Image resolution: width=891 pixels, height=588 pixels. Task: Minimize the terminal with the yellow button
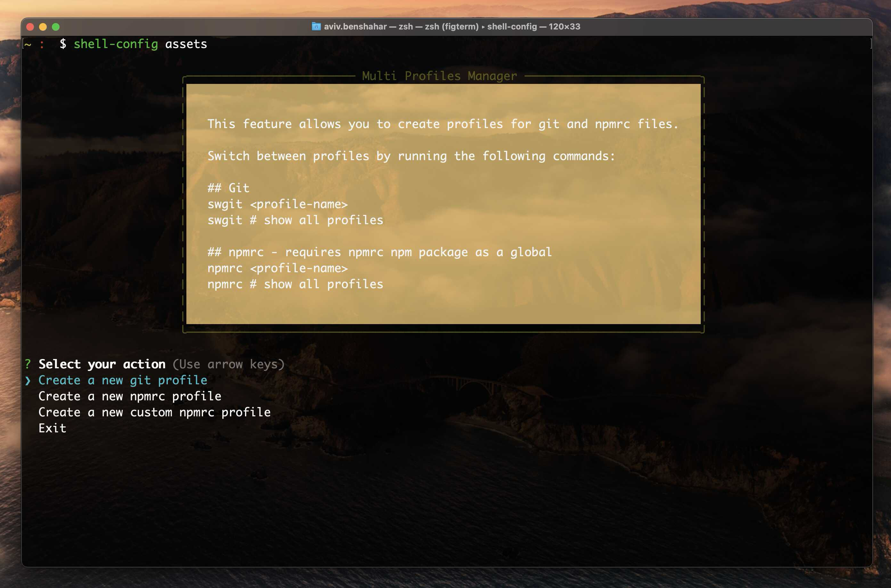[x=43, y=27]
